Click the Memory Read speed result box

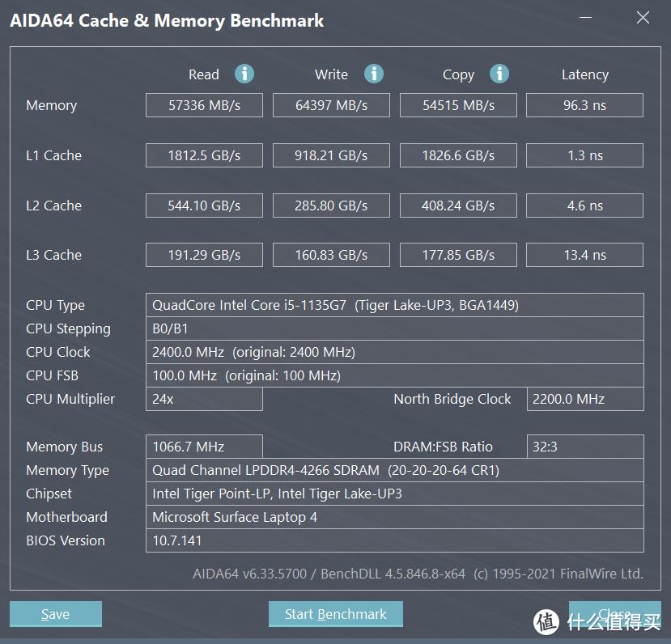[x=204, y=104]
